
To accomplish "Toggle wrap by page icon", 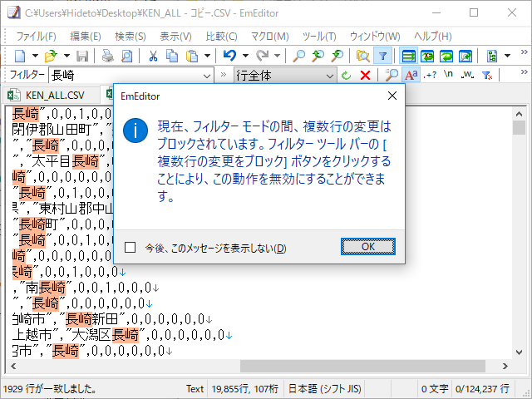I will click(x=465, y=56).
